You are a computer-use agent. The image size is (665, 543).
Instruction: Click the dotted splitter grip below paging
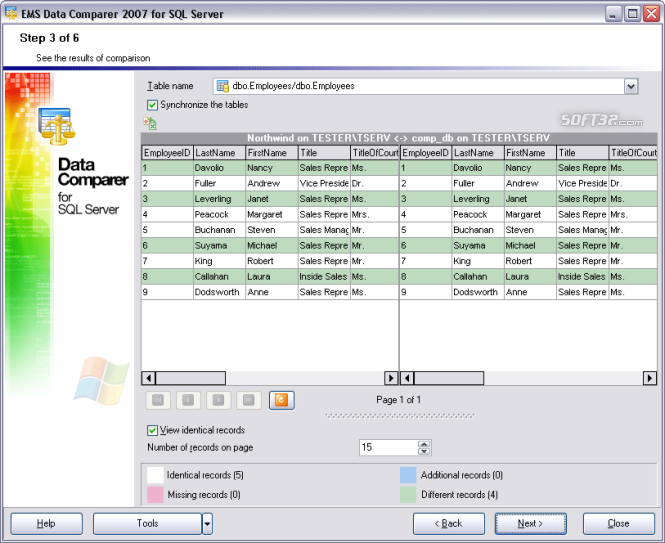400,416
